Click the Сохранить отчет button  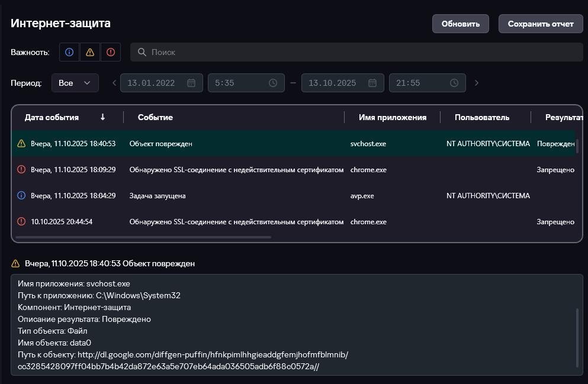(541, 24)
